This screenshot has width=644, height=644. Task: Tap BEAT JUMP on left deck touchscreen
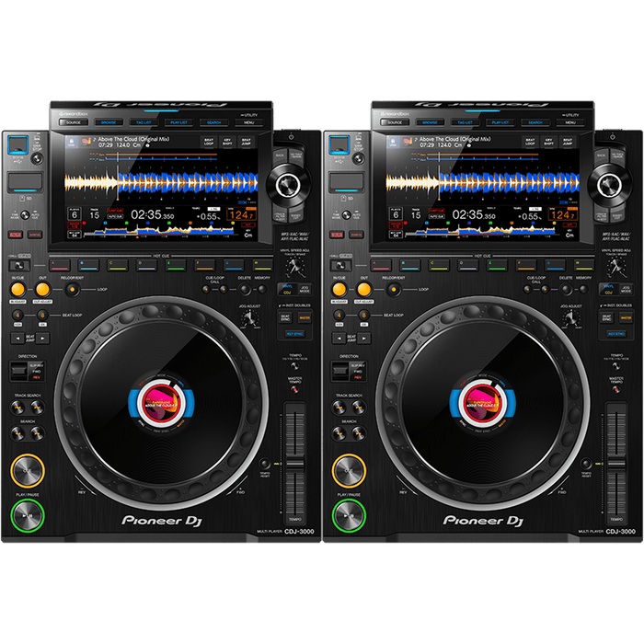tap(246, 142)
